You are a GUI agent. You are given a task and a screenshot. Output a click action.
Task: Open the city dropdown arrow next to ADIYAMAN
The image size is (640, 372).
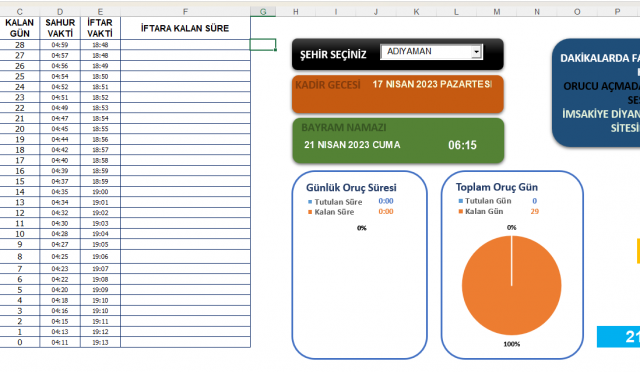click(x=476, y=51)
